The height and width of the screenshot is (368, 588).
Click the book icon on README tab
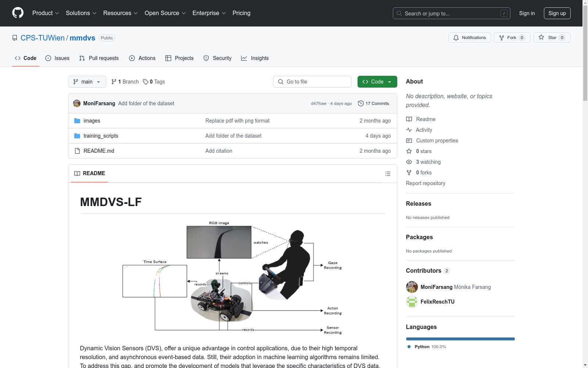click(x=77, y=173)
